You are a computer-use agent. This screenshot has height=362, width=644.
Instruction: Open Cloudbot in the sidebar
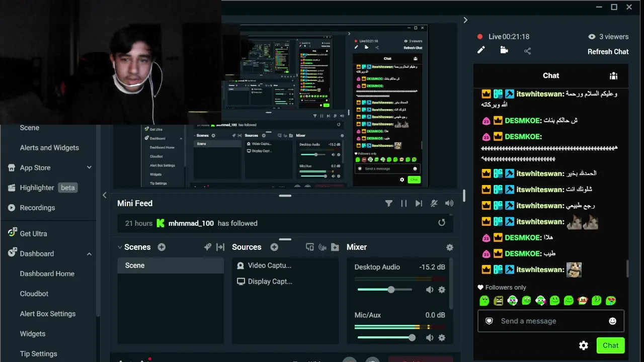pos(34,294)
